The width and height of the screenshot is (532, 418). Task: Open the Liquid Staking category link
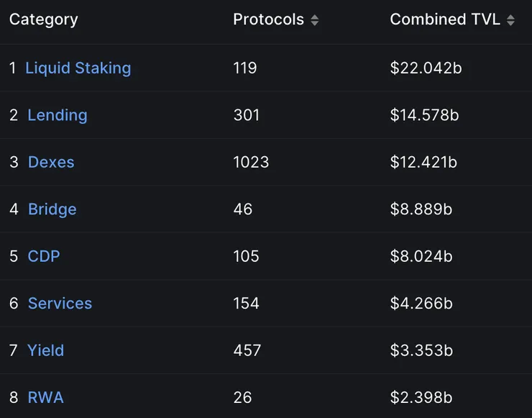click(x=78, y=68)
